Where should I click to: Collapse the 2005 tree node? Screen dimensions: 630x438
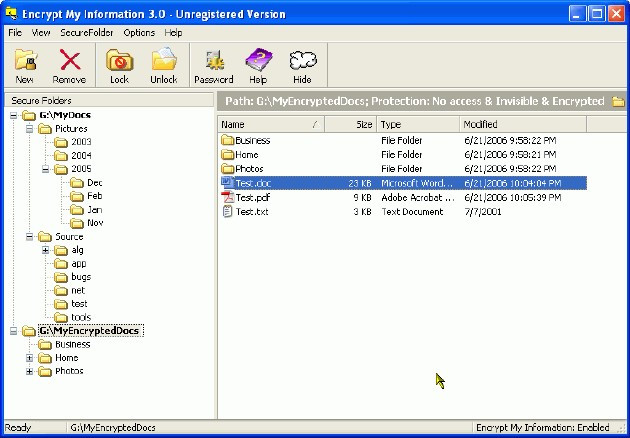click(45, 169)
